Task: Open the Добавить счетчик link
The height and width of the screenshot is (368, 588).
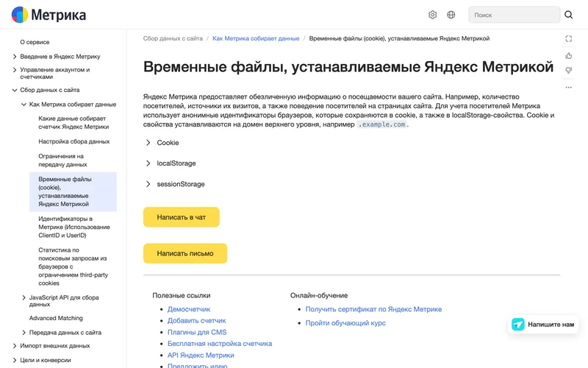Action: [196, 321]
